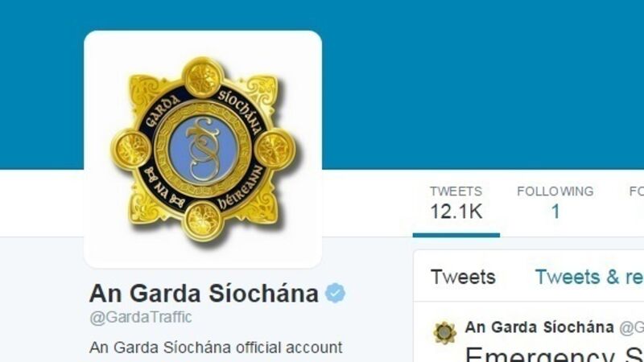
Task: Click the blue underline beneath Tweets stat
Action: [456, 235]
